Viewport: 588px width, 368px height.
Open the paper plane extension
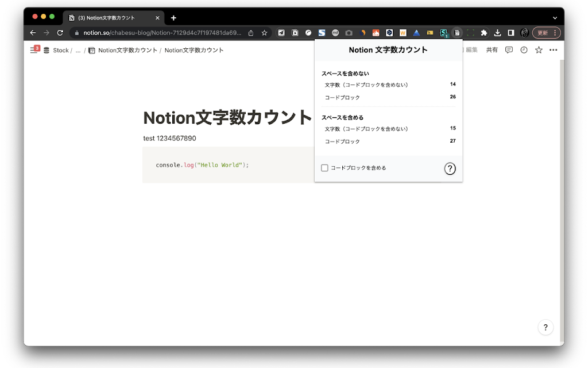click(x=281, y=33)
